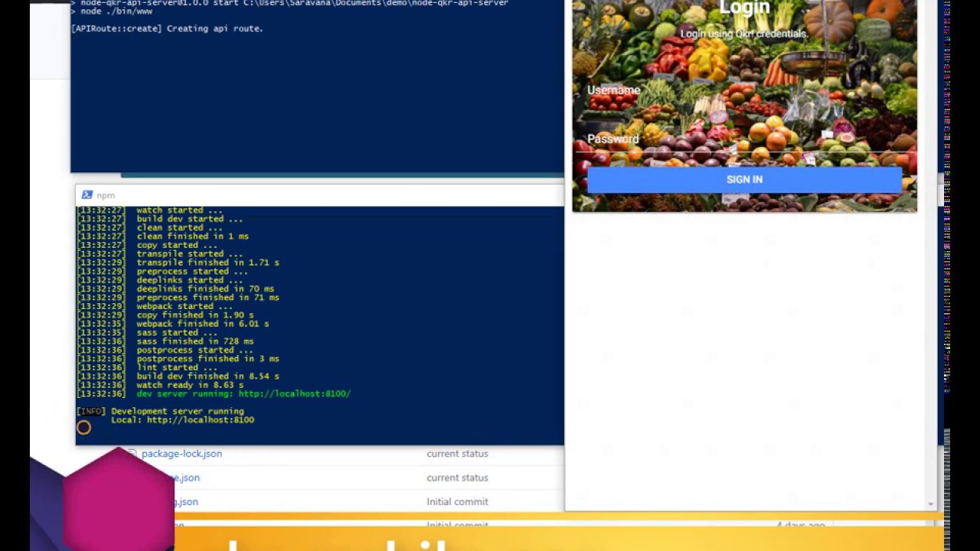Click the PowerShell icon in npm title bar
Screen dimensions: 980x551
coord(87,195)
